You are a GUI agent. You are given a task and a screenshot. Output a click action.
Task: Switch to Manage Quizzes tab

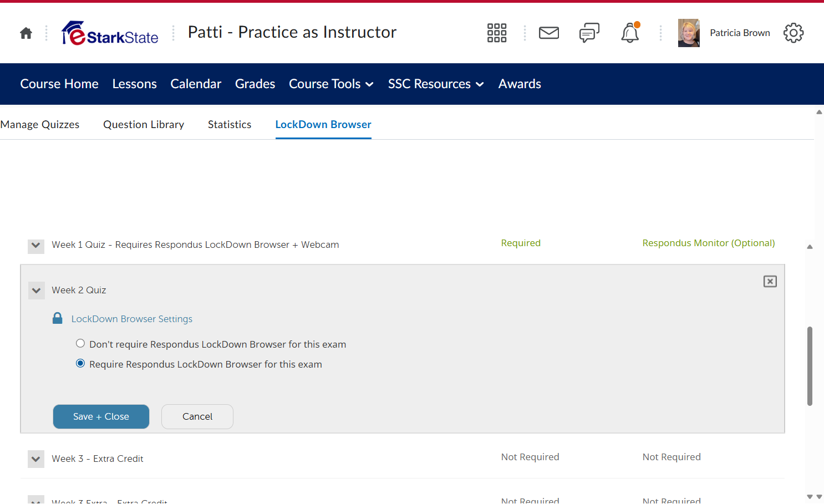point(40,125)
